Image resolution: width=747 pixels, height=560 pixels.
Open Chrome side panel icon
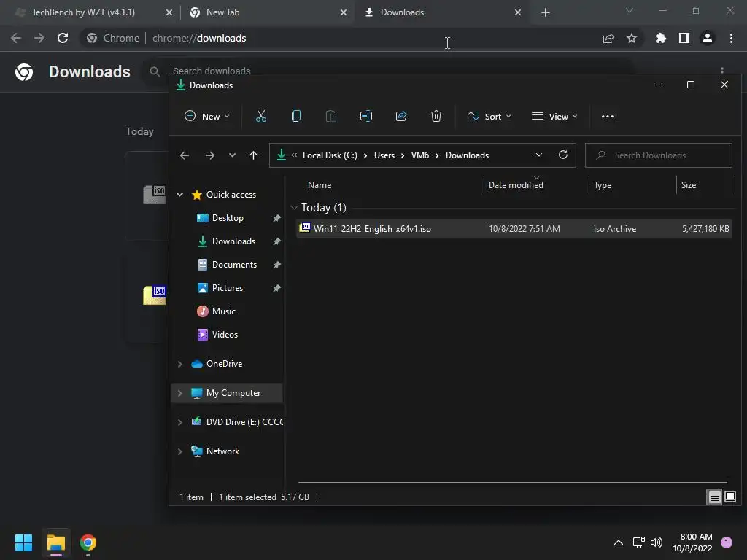click(684, 38)
